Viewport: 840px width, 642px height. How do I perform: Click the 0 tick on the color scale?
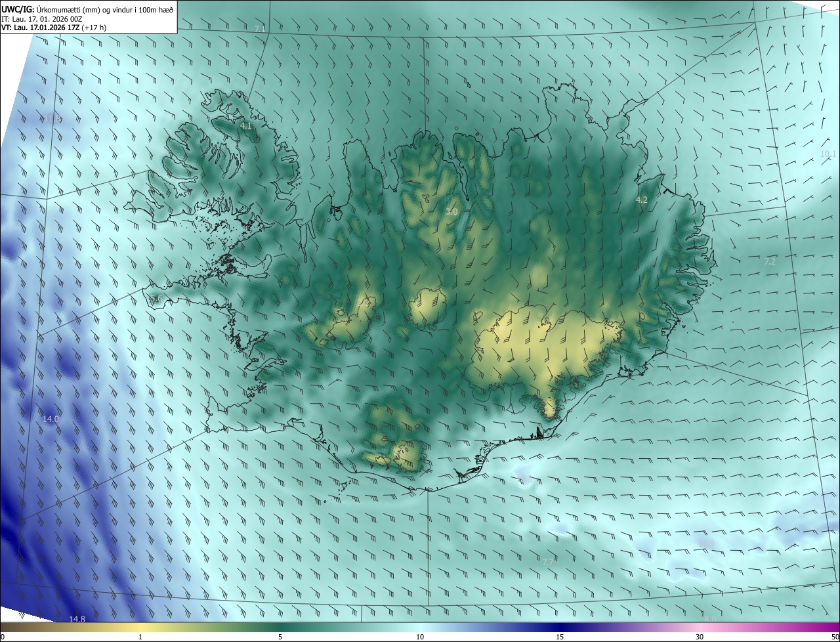click(3, 637)
